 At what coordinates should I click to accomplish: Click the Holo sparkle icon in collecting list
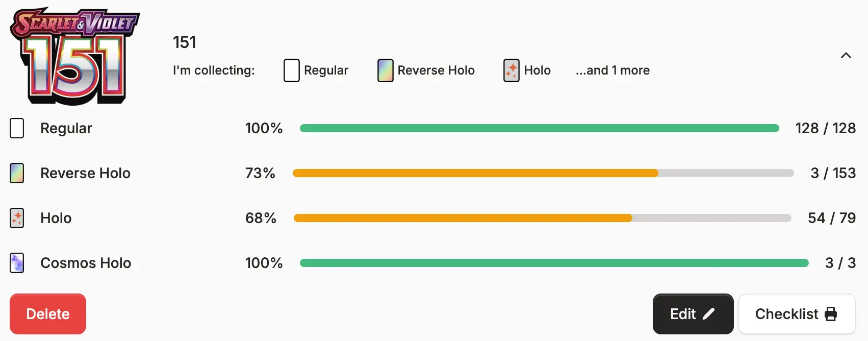tap(512, 70)
